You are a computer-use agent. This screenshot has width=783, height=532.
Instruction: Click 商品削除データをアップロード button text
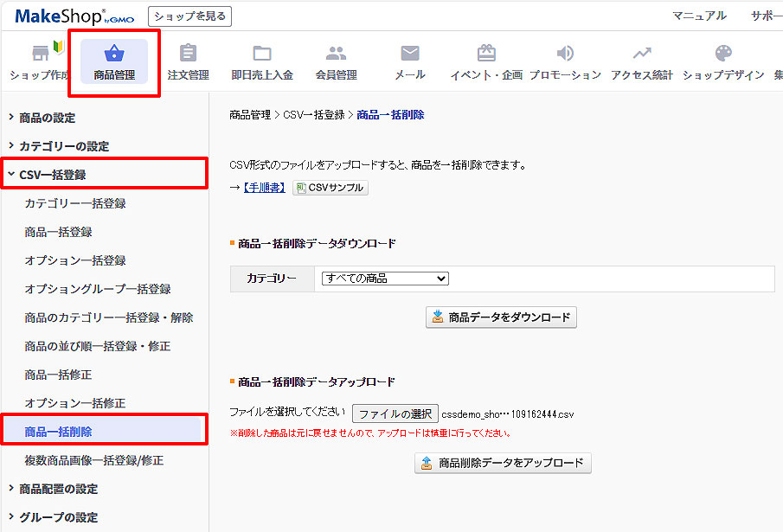coord(510,463)
